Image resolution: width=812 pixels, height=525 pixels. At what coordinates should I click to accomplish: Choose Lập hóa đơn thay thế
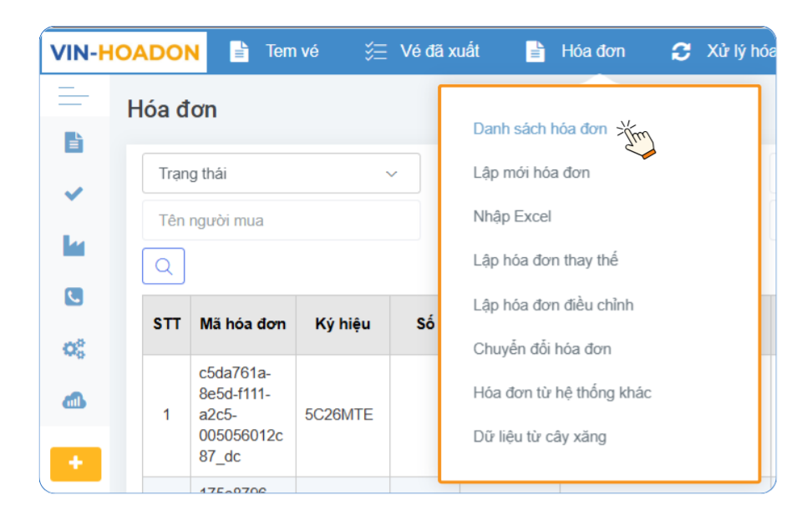point(546,260)
